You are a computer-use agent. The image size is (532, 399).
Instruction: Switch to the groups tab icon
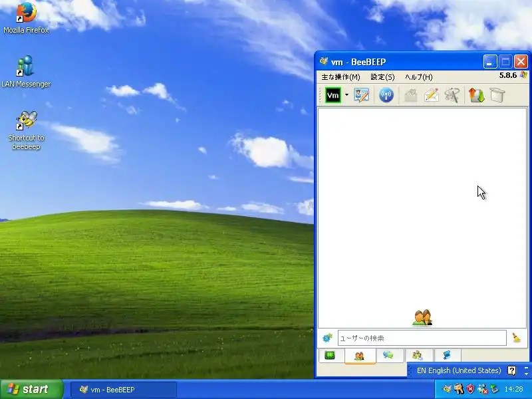(418, 355)
